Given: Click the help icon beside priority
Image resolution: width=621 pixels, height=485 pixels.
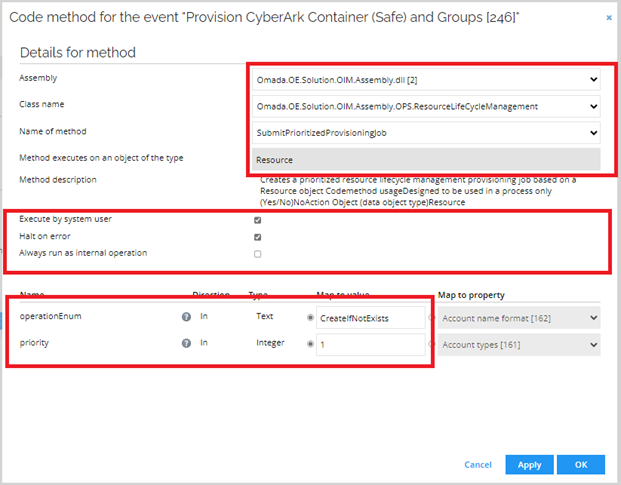Looking at the screenshot, I should pos(186,343).
